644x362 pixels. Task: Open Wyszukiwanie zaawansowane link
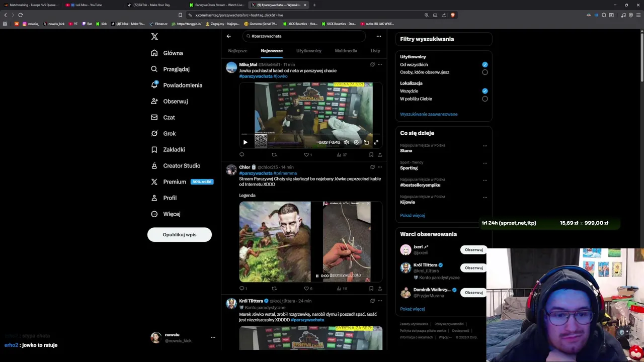click(429, 114)
